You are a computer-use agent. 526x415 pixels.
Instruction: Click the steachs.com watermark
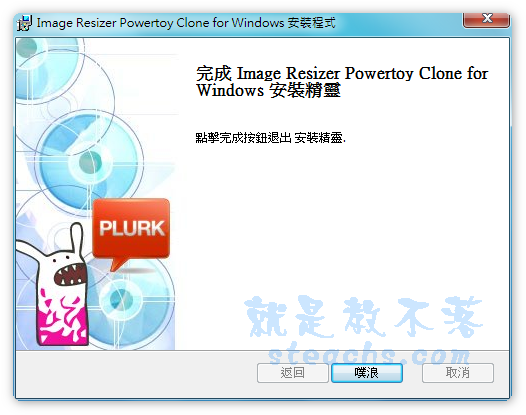pos(369,354)
